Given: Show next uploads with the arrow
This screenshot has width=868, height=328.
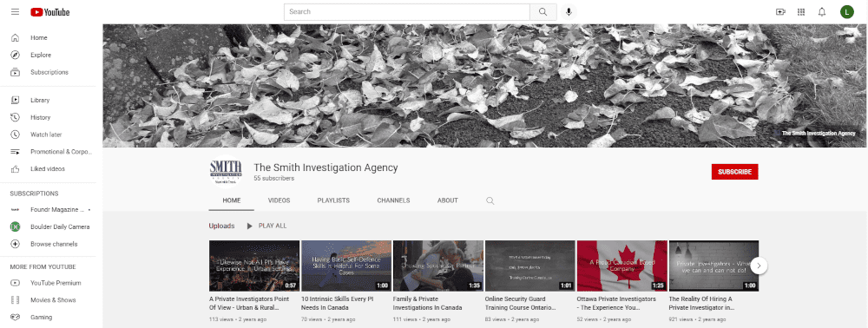Looking at the screenshot, I should click(x=759, y=266).
